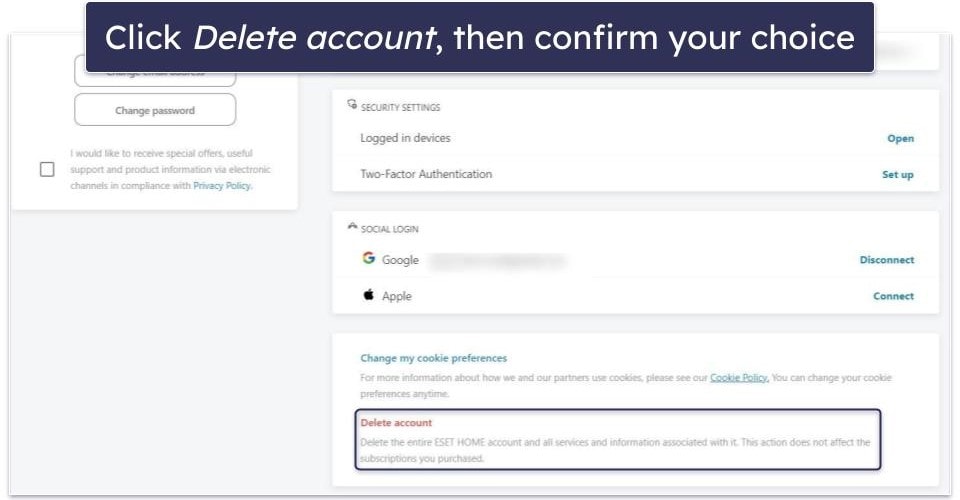960x500 pixels.
Task: Tick the special offers consent checkbox
Action: tap(47, 170)
